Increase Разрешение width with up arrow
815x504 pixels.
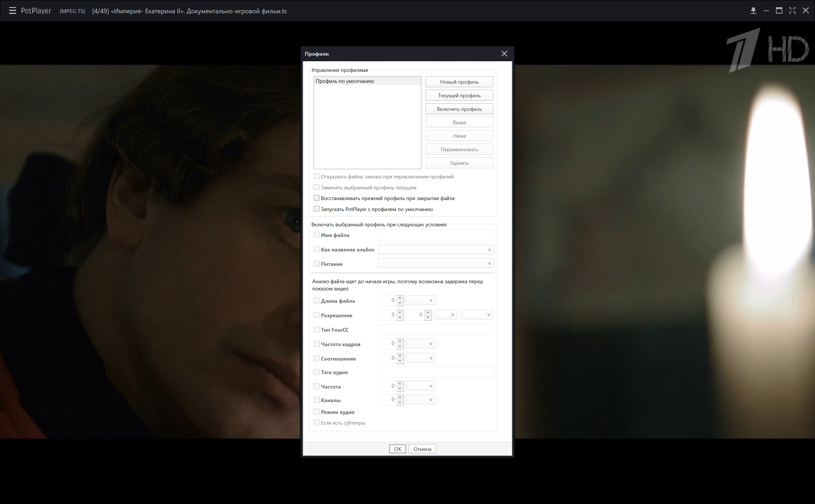pos(400,312)
